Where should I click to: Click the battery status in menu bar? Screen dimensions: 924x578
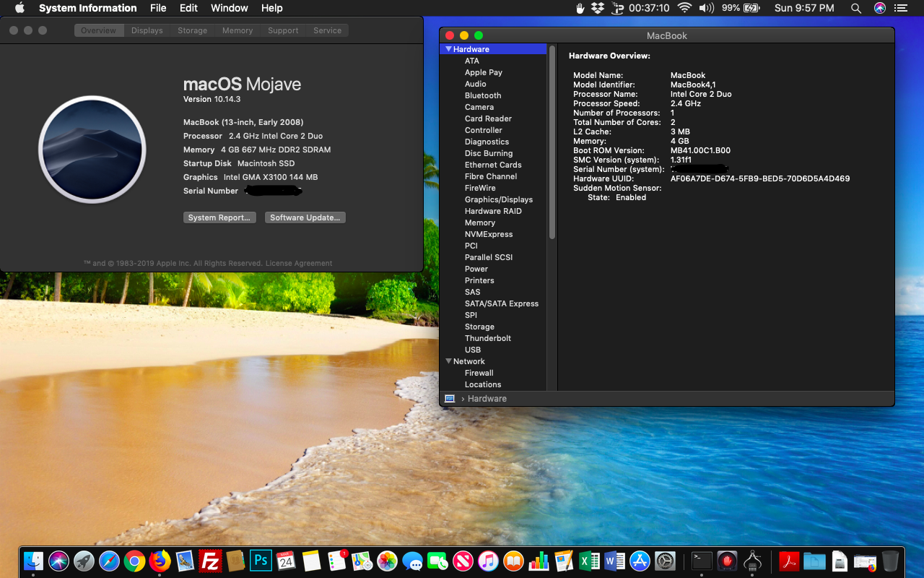pyautogui.click(x=741, y=8)
